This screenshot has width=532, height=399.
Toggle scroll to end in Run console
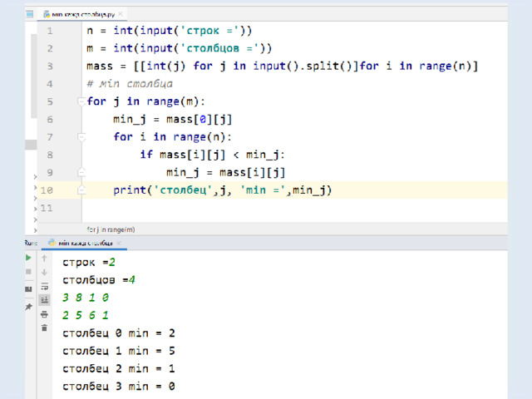coord(44,300)
